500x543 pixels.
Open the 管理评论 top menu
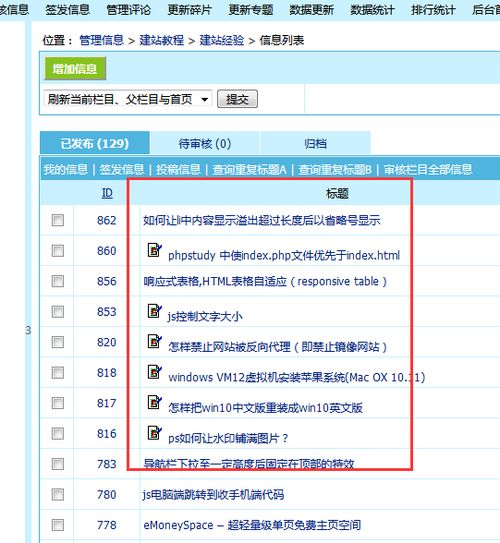tap(128, 9)
